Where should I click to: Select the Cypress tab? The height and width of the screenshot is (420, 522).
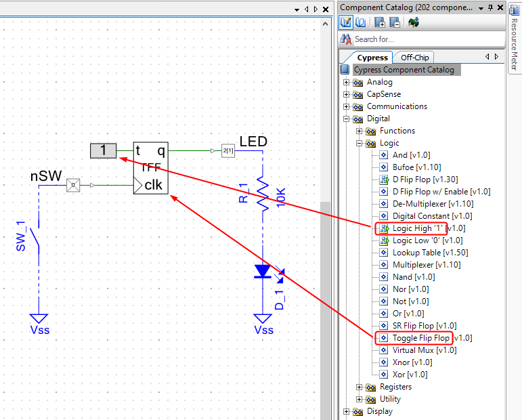click(x=372, y=58)
